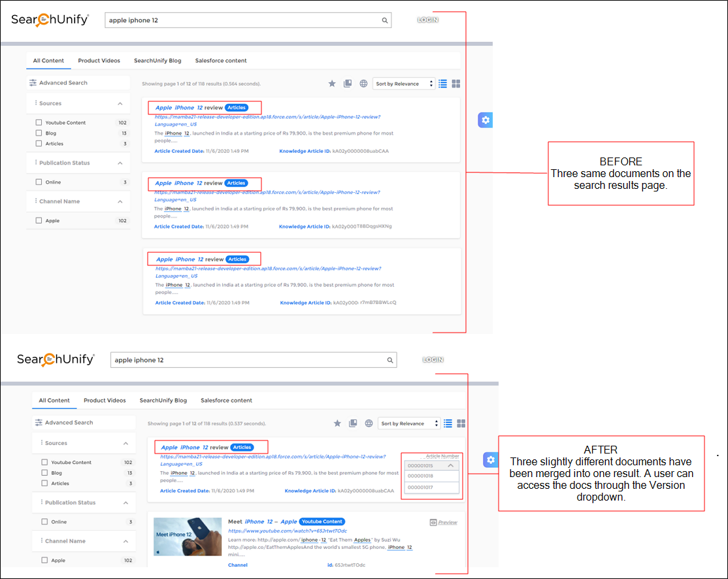Open Salesforce content tab in AFTER panel
The width and height of the screenshot is (728, 579).
(x=226, y=401)
